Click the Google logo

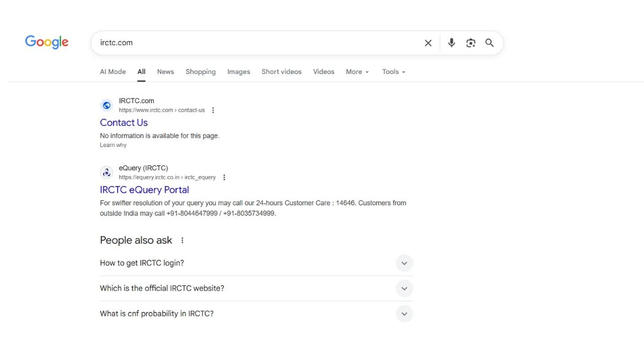[47, 42]
